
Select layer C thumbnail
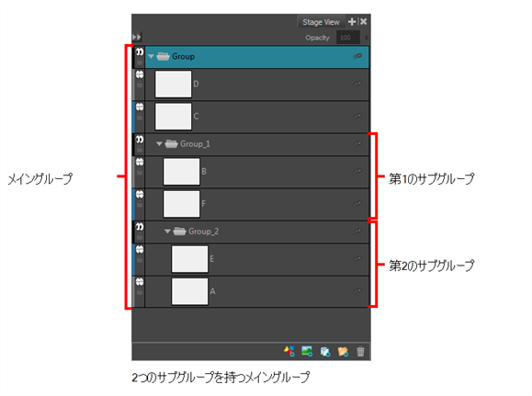point(174,117)
